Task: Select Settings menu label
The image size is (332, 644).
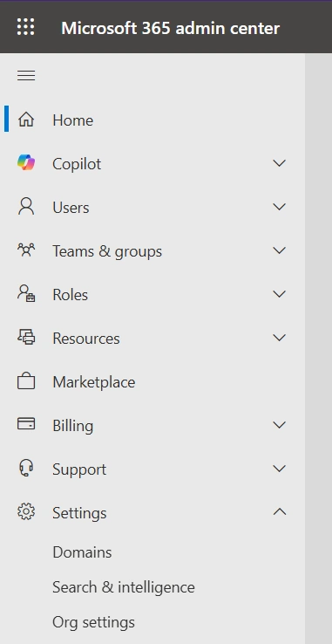Action: [79, 513]
